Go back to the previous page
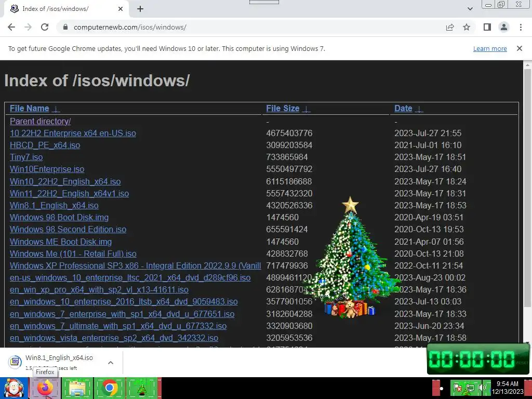Screen dimensions: 532x399 click(x=11, y=27)
